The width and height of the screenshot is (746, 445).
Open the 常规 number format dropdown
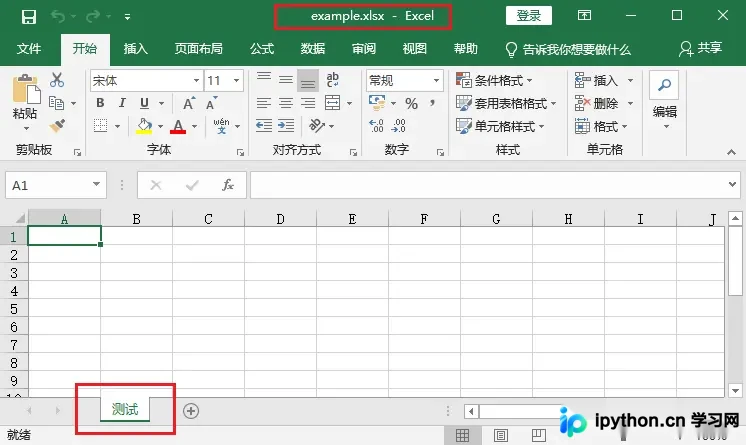click(436, 80)
